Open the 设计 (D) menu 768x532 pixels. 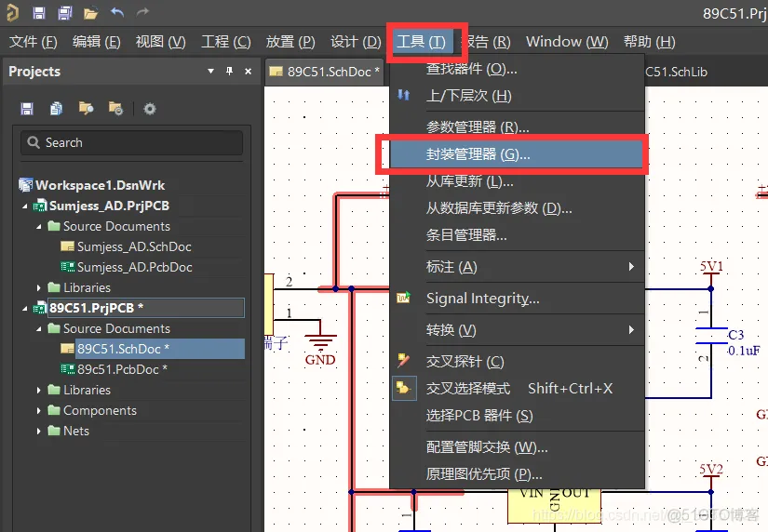[356, 42]
